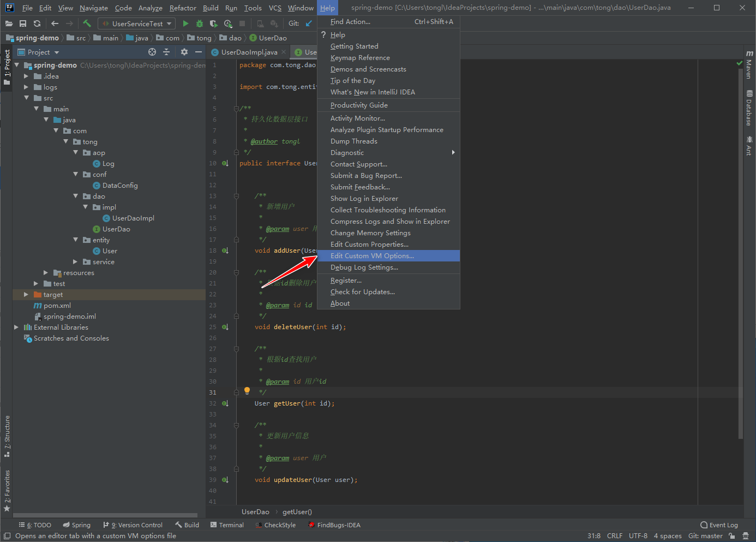Click the tool window toggle icon in bottom-left corner
The width and height of the screenshot is (756, 542).
click(7, 536)
